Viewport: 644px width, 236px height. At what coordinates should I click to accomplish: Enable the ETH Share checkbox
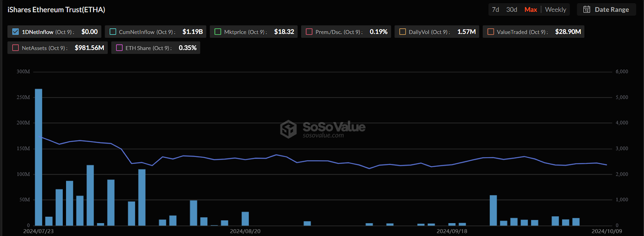[119, 48]
